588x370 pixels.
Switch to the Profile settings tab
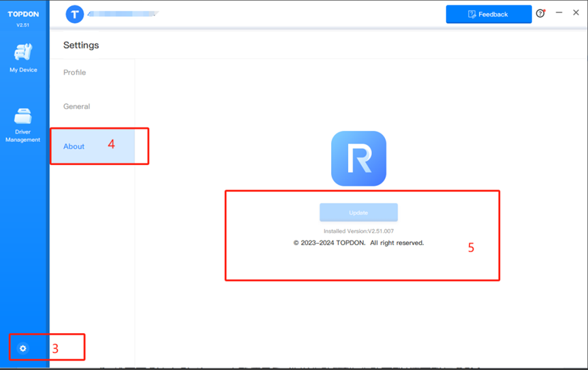tap(75, 73)
